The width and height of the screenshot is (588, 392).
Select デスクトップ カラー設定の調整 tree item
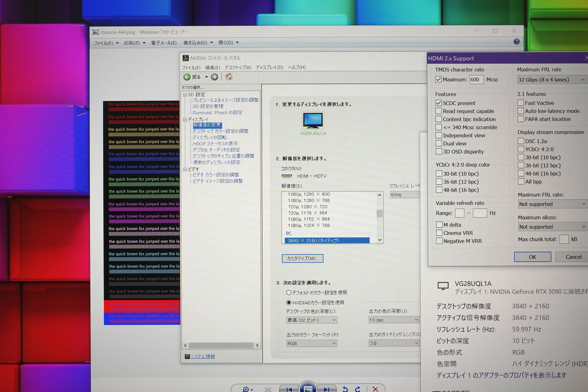[221, 131]
